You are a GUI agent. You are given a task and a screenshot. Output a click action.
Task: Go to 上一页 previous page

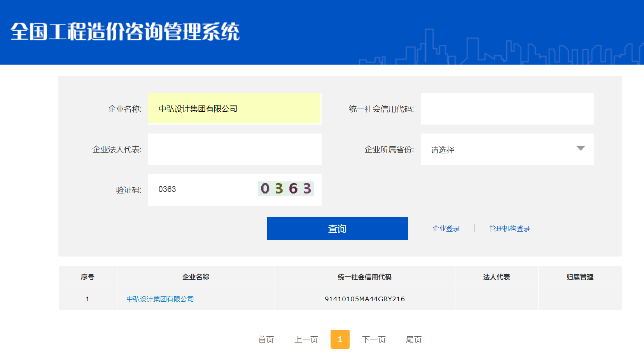point(306,339)
